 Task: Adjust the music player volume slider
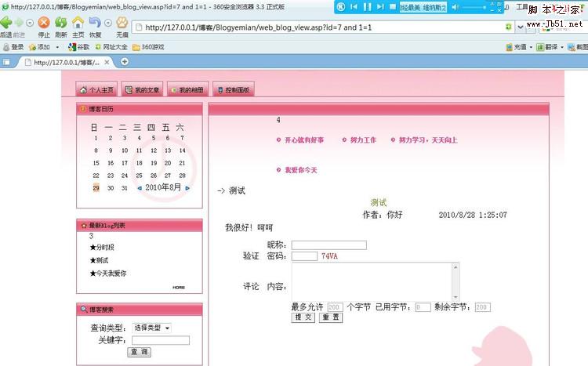(474, 7)
